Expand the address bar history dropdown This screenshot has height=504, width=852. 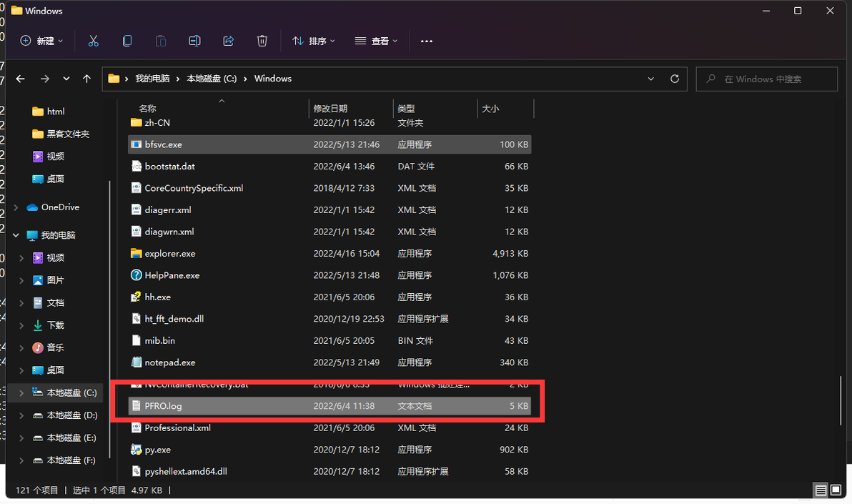[651, 79]
